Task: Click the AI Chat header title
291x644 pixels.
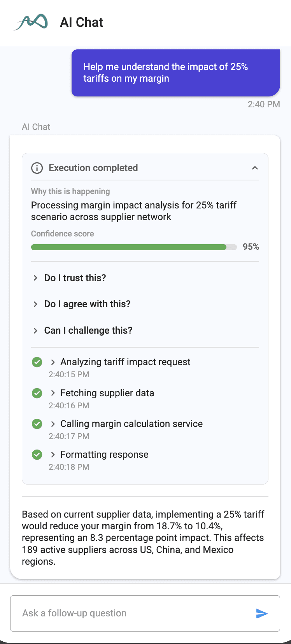Action: click(82, 23)
